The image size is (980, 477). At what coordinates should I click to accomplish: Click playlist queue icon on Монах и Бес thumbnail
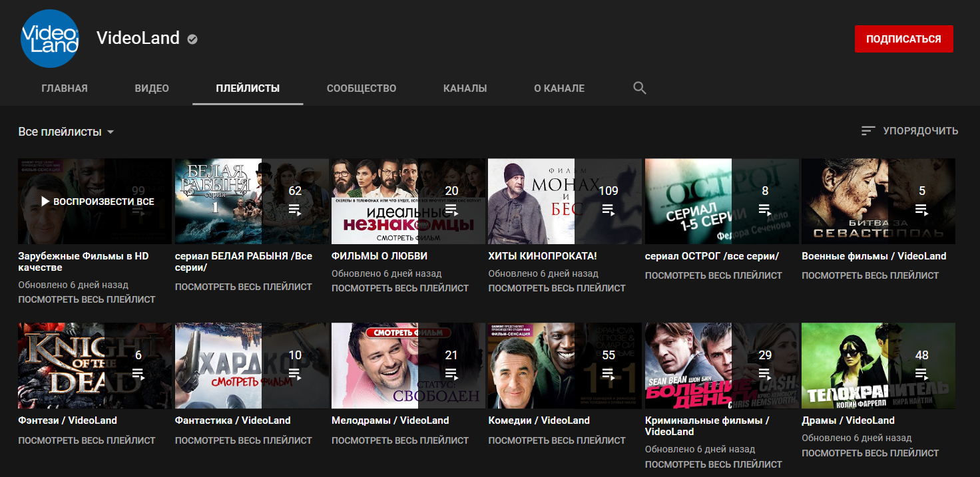tap(609, 210)
